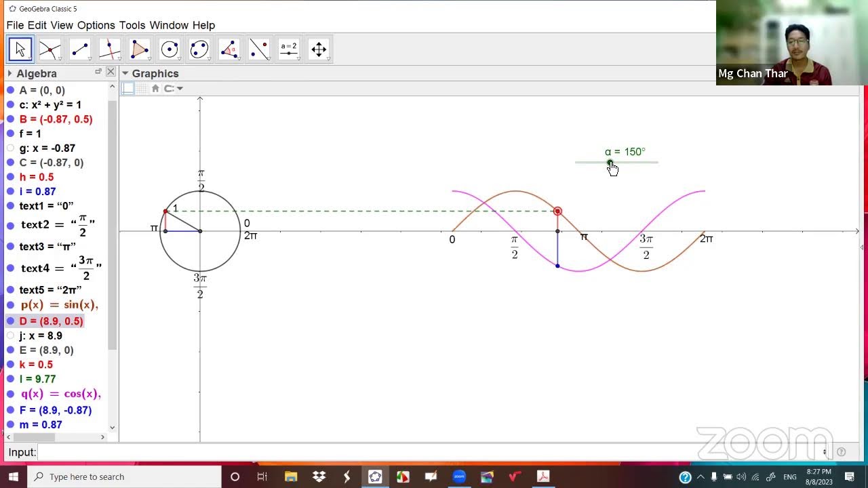Show line g: x = -0.87
Viewport: 868px width, 488px height.
[x=10, y=148]
